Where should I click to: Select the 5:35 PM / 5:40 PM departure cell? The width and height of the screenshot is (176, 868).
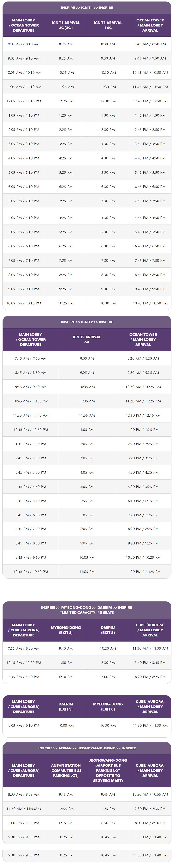(x=30, y=501)
